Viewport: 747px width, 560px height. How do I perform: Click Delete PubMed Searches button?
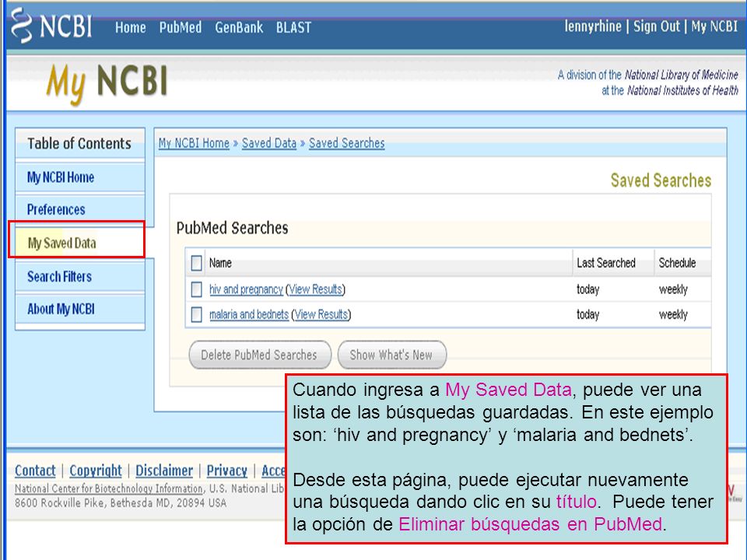pos(260,355)
